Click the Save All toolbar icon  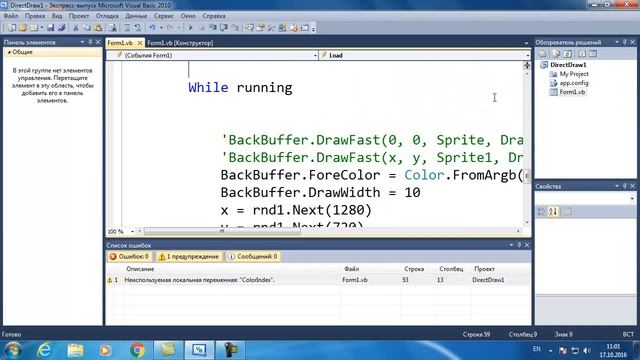(x=62, y=28)
